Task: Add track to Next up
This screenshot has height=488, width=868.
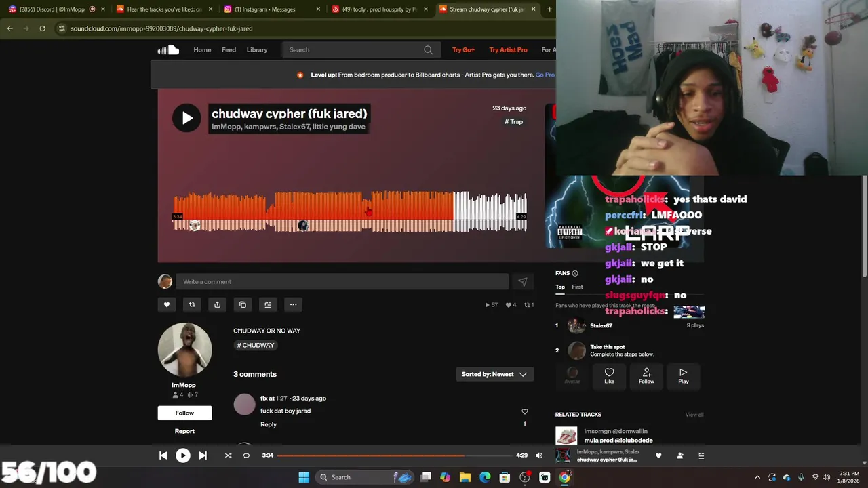Action: click(268, 304)
